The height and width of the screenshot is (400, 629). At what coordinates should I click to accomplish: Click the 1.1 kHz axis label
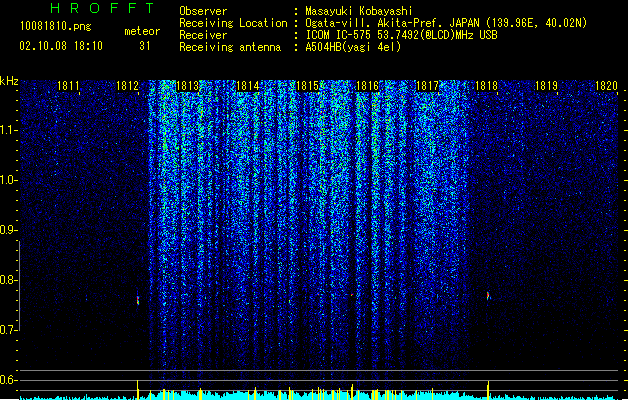[x=8, y=130]
